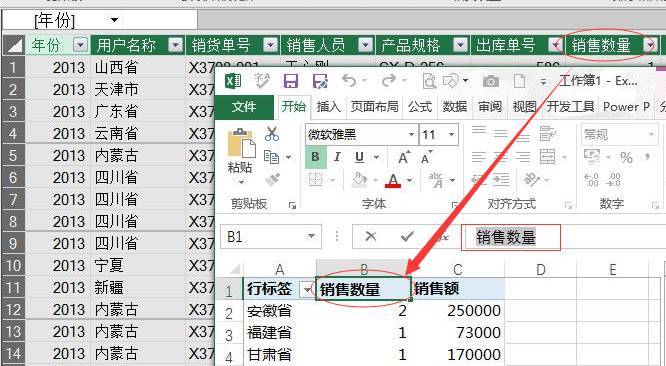Open the Name Box dropdown for B1
The width and height of the screenshot is (666, 366).
[x=311, y=236]
